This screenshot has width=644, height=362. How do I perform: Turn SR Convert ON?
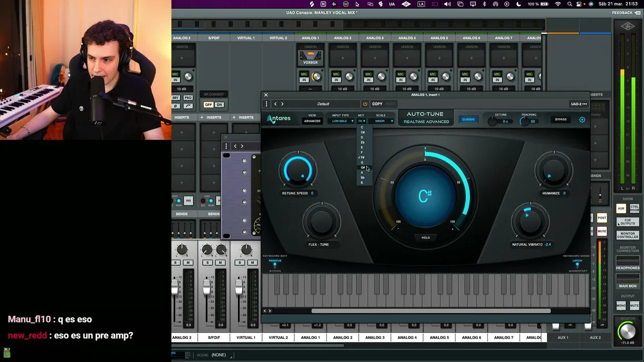tap(219, 105)
